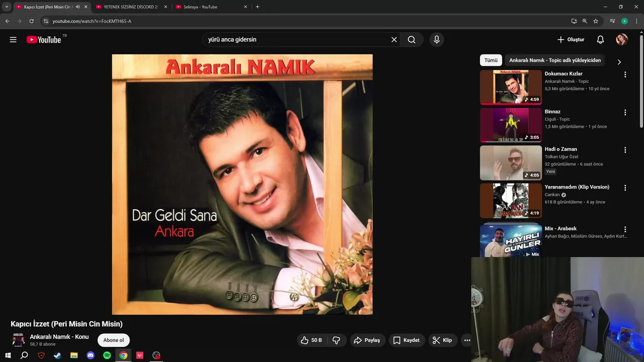
Task: Open the Cankan channel name
Action: point(552,195)
